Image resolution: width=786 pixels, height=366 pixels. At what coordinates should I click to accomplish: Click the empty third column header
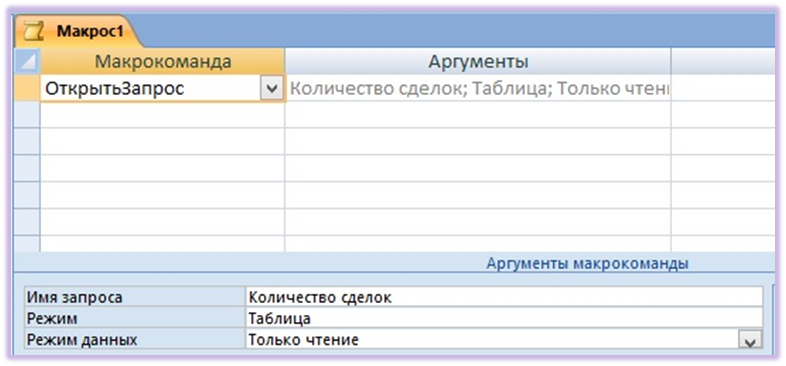coord(723,62)
